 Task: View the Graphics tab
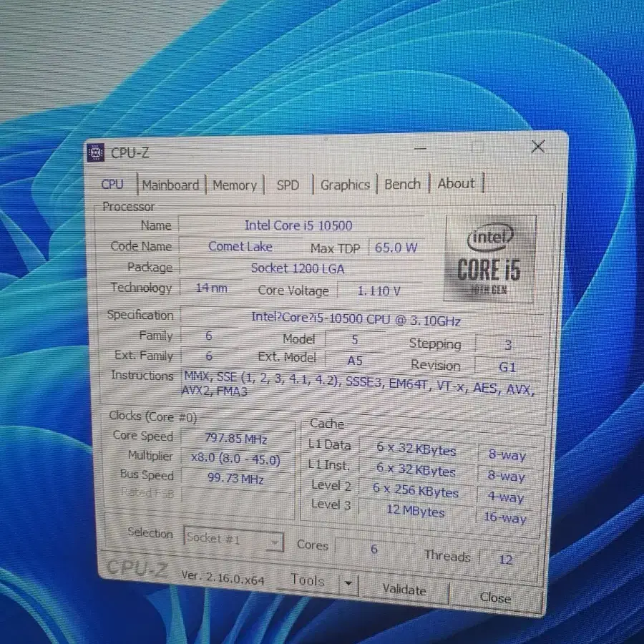tap(345, 184)
